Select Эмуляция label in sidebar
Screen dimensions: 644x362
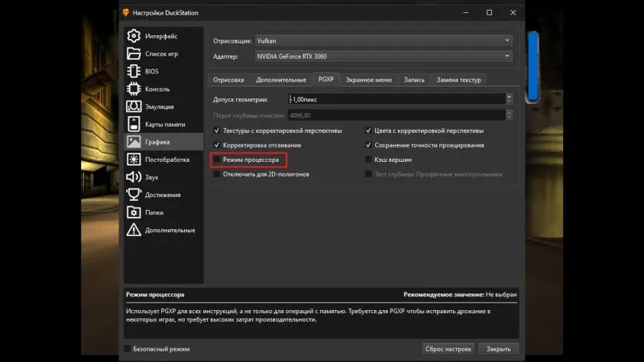point(160,107)
